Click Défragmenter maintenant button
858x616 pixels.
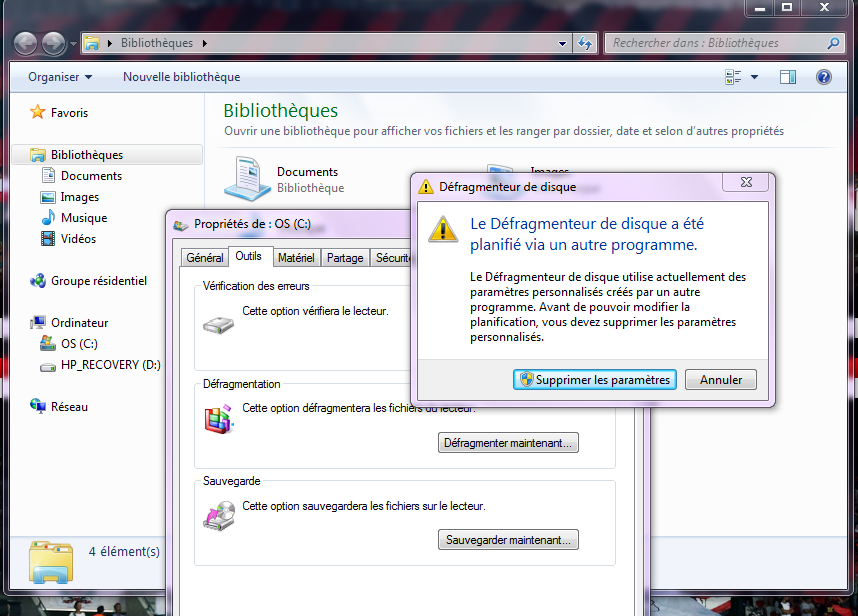tap(508, 443)
